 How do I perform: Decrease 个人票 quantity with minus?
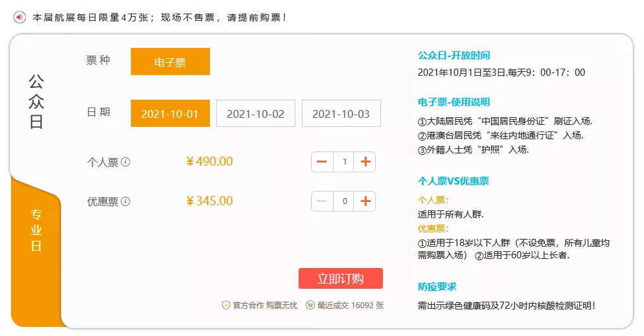point(322,162)
